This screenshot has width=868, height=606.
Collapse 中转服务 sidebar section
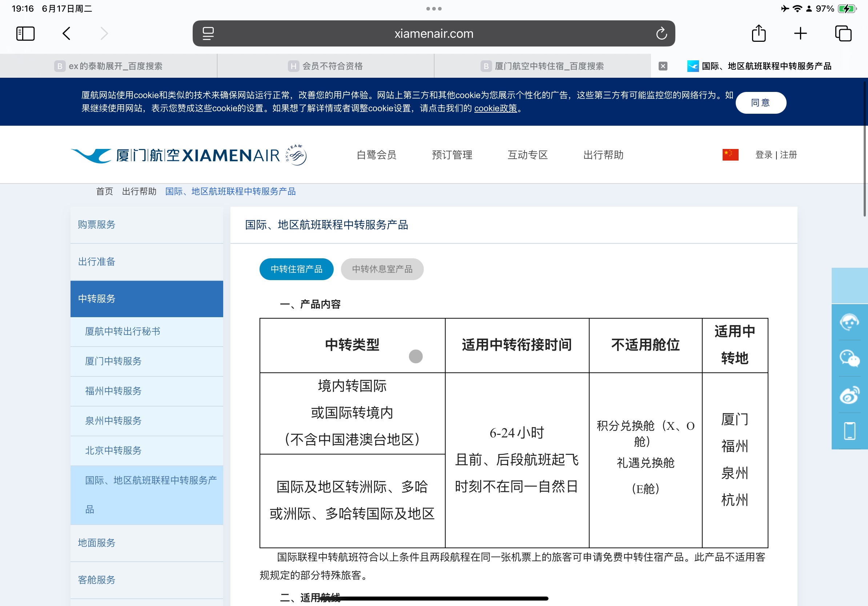(x=147, y=299)
